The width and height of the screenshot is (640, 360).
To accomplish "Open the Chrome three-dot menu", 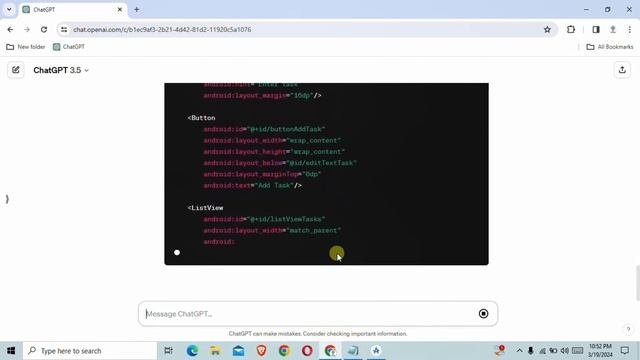I will pos(630,29).
